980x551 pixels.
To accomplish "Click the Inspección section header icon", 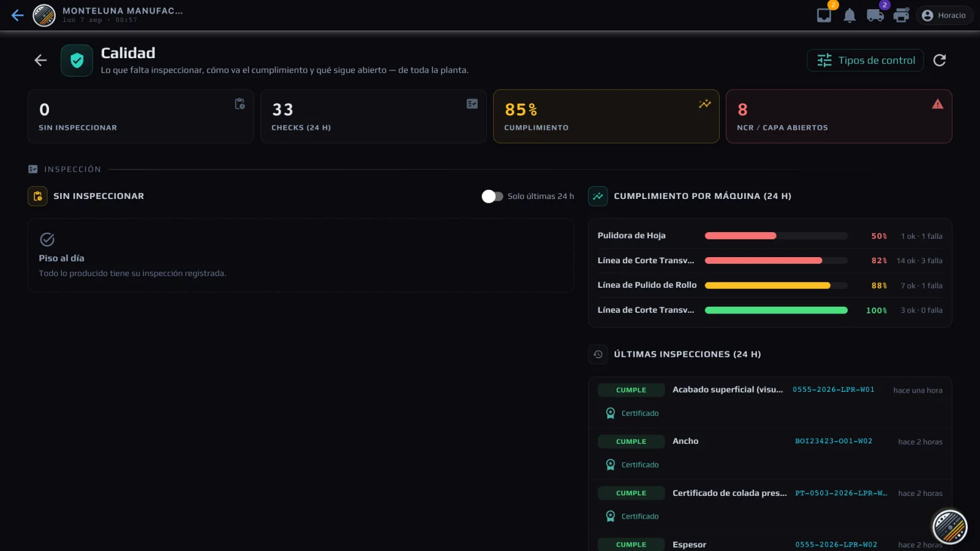I will (33, 169).
